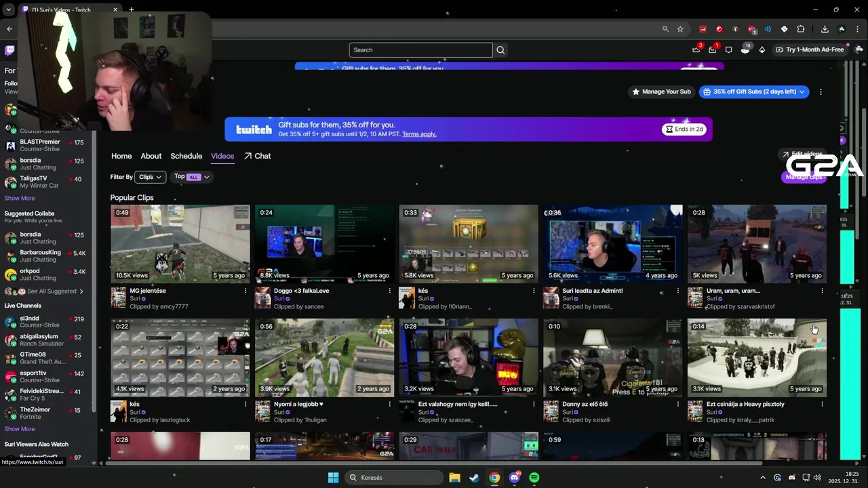Play the MG jelentése clip thumbnail
The width and height of the screenshot is (868, 488).
click(x=180, y=243)
